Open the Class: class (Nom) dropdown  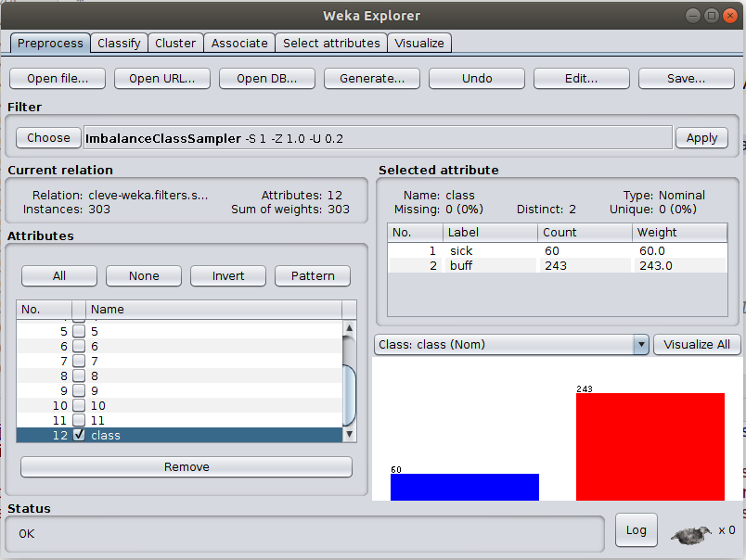point(511,344)
